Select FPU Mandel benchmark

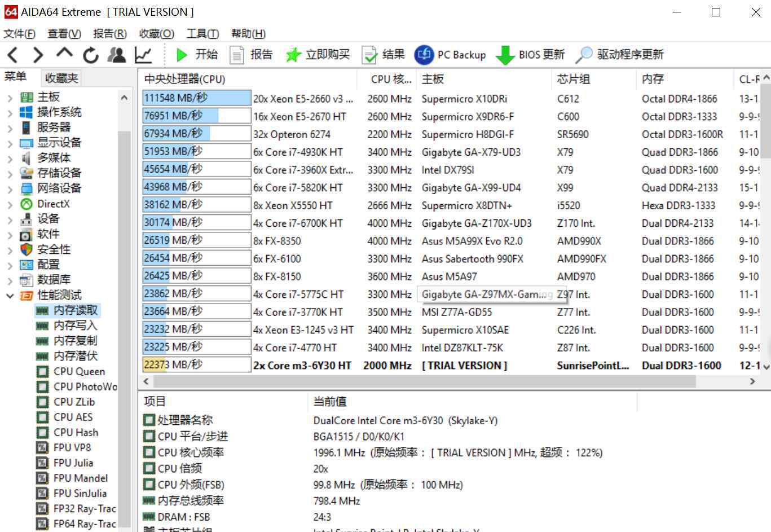click(72, 478)
